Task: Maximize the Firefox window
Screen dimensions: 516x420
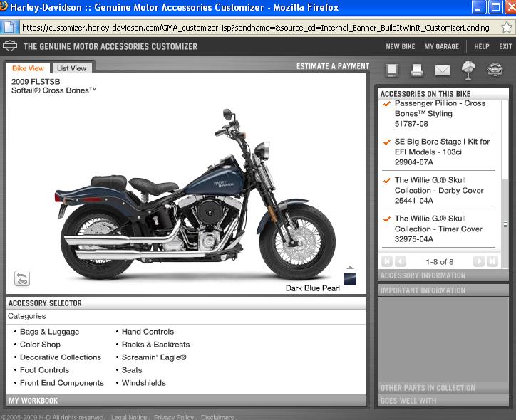Action: [495, 7]
